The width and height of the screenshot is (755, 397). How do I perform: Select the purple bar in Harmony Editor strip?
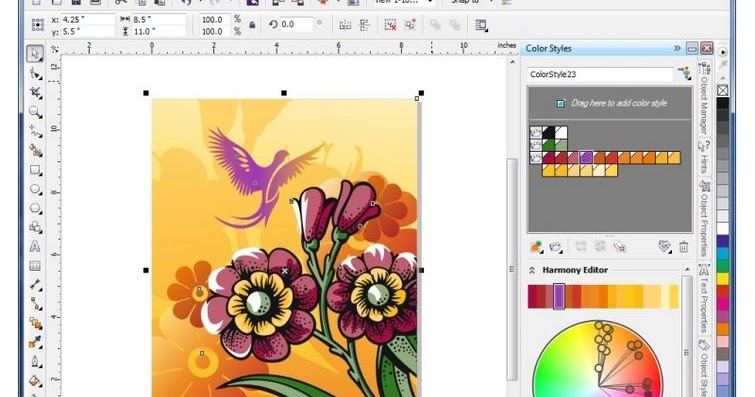pyautogui.click(x=559, y=296)
